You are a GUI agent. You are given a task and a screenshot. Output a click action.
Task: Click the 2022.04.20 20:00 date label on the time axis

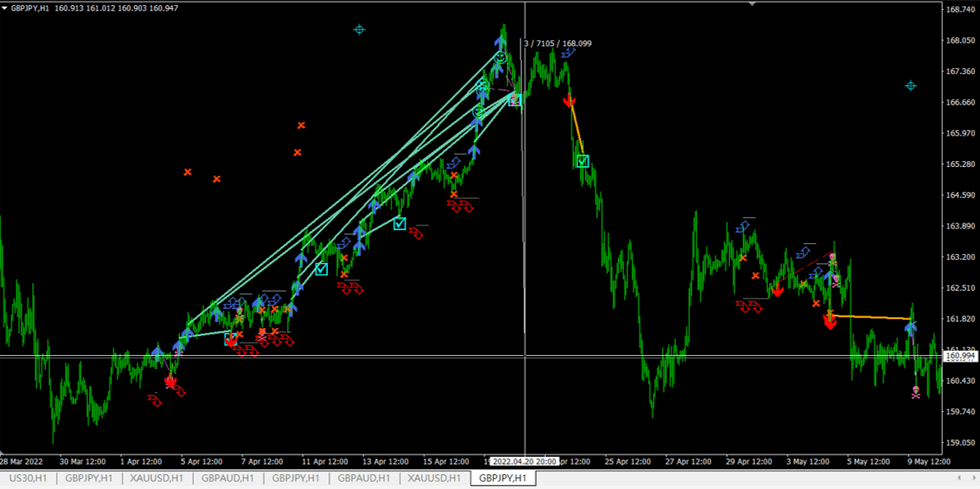coord(526,462)
